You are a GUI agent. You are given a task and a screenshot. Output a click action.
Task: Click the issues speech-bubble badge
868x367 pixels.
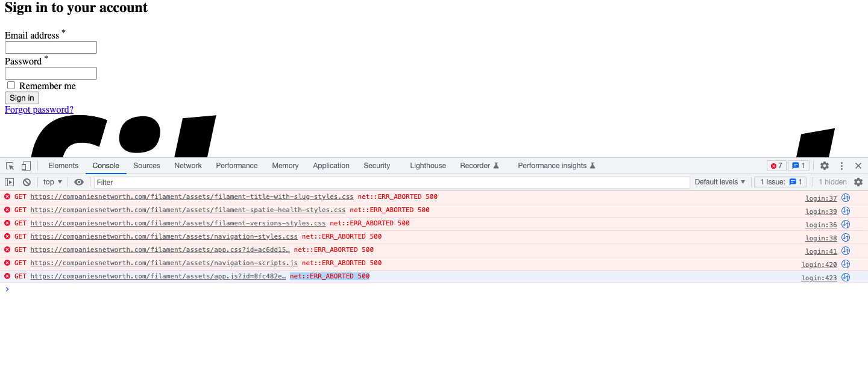[x=799, y=165]
